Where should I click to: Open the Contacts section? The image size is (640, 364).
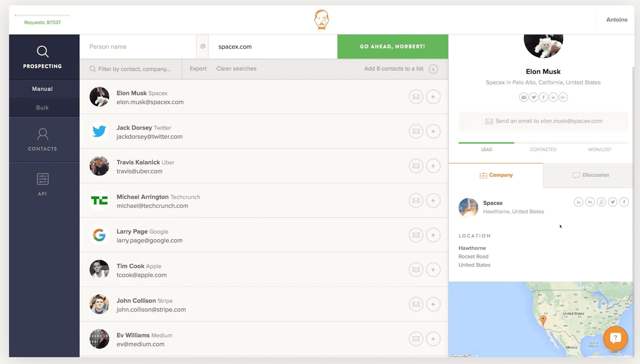click(x=43, y=139)
